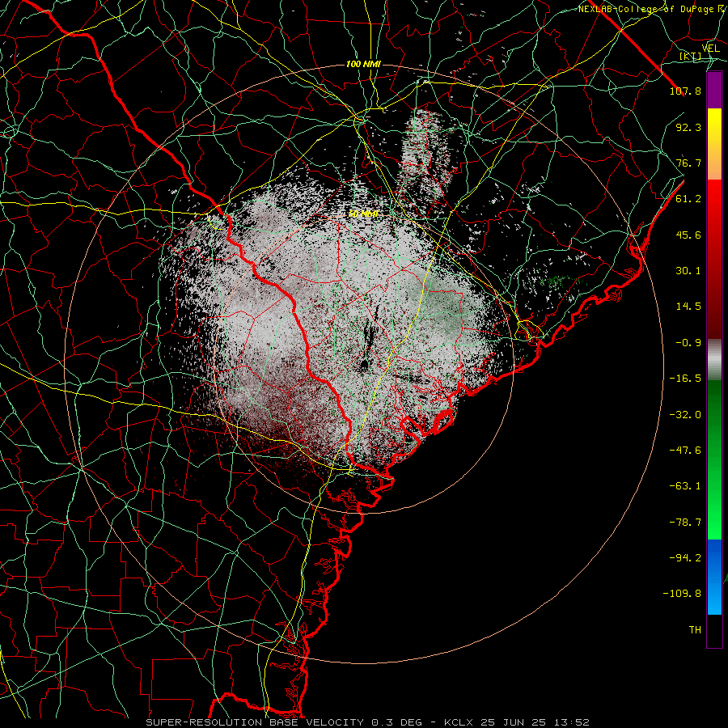The image size is (728, 728).
Task: Pick the green segment of velocity color bar
Action: click(714, 459)
